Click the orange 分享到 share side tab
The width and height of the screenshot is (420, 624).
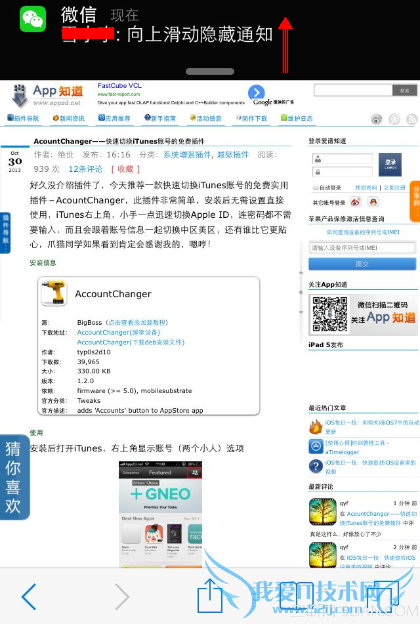pos(415,201)
